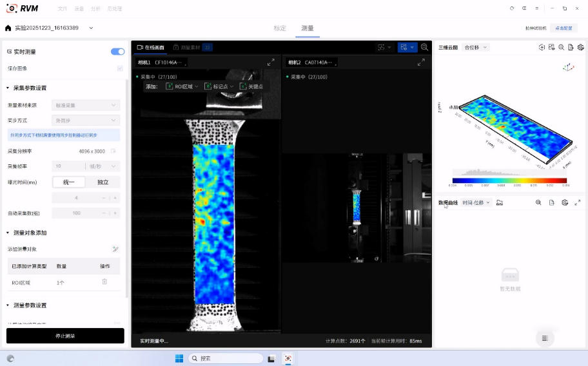Switch to the 标定 tab
The image size is (588, 366).
pos(280,28)
